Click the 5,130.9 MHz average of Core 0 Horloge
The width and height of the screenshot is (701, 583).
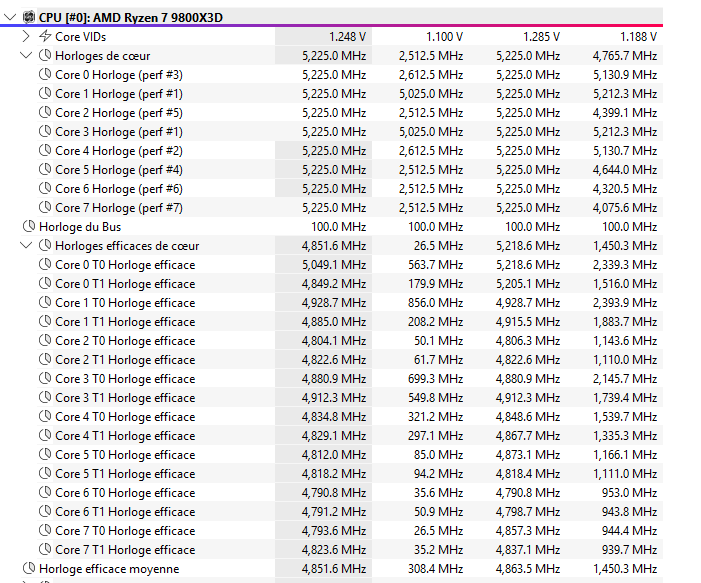[625, 75]
